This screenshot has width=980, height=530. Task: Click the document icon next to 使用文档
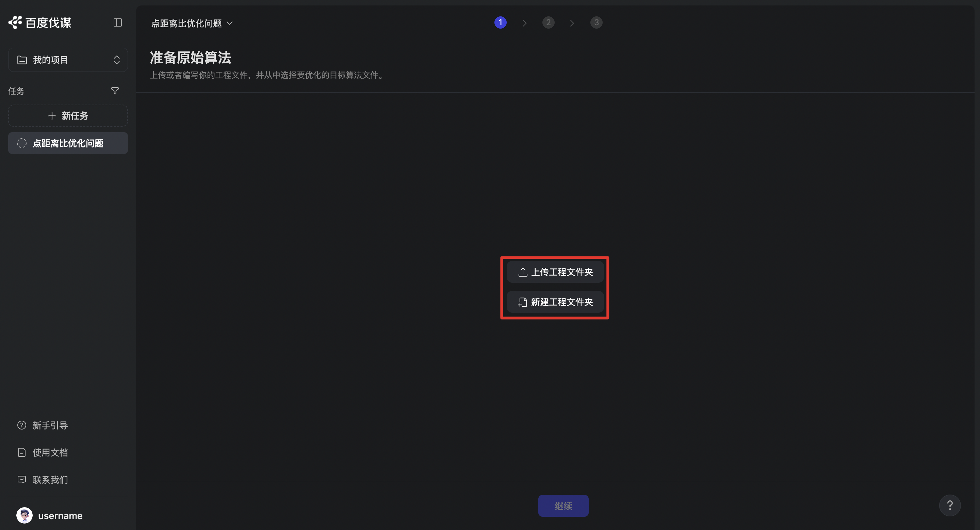(x=22, y=452)
